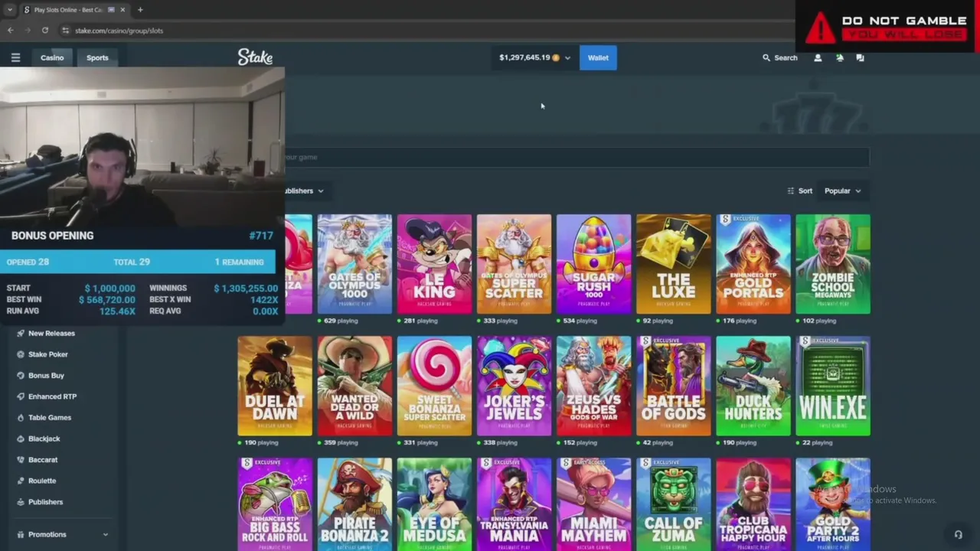Open the search magnifier icon
The image size is (980, 551).
[766, 57]
